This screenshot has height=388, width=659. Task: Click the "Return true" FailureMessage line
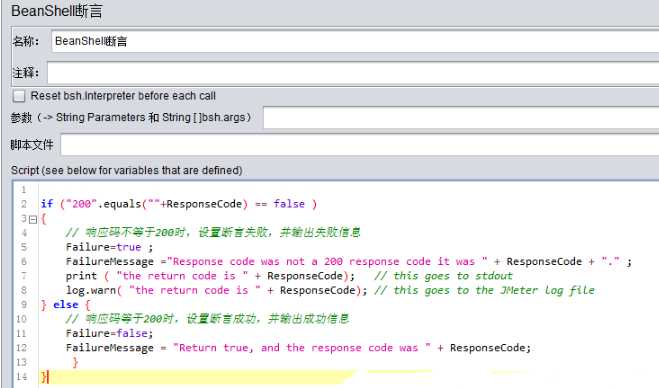(x=298, y=348)
